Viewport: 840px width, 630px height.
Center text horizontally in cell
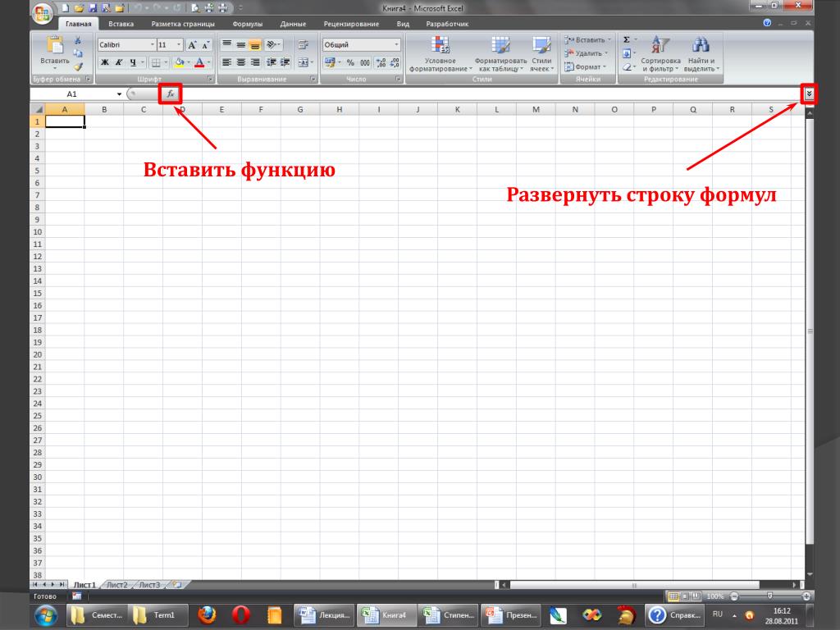coord(241,62)
